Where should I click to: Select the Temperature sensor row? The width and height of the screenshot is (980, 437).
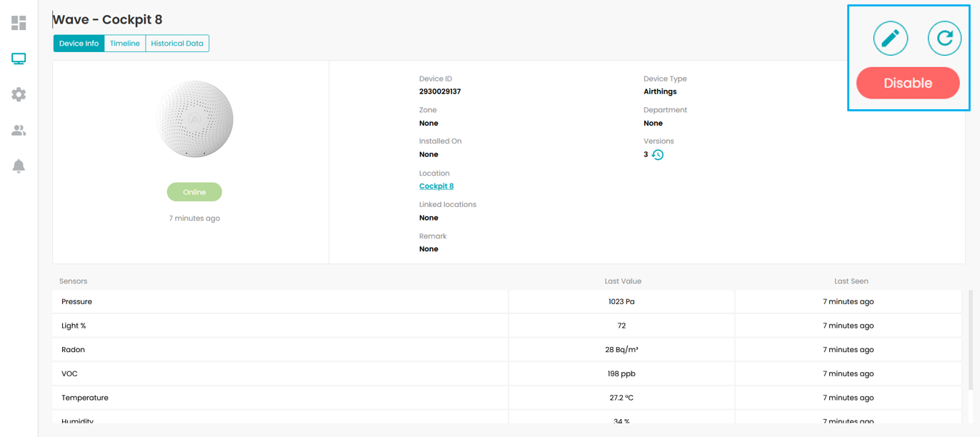click(506, 398)
